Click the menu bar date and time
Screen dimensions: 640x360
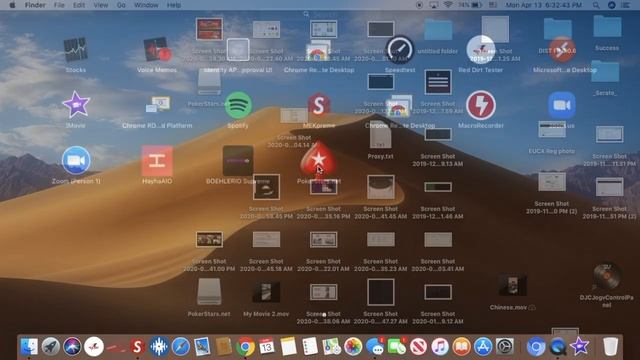tap(544, 5)
